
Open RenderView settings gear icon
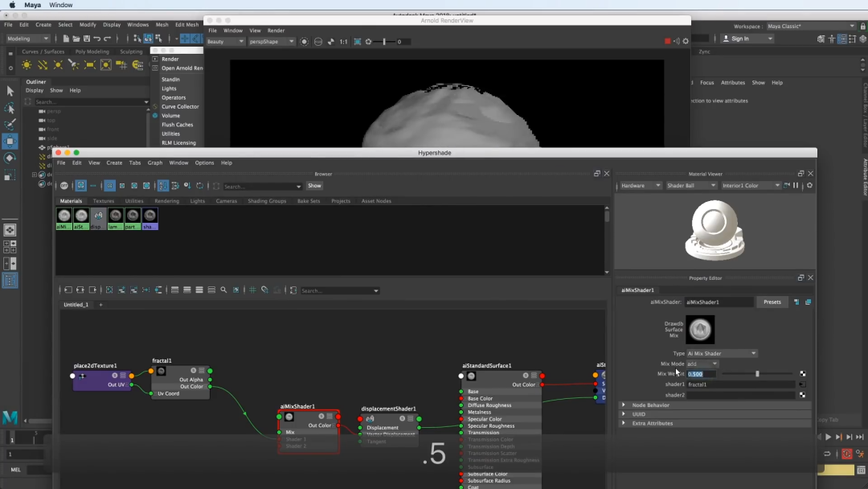686,41
